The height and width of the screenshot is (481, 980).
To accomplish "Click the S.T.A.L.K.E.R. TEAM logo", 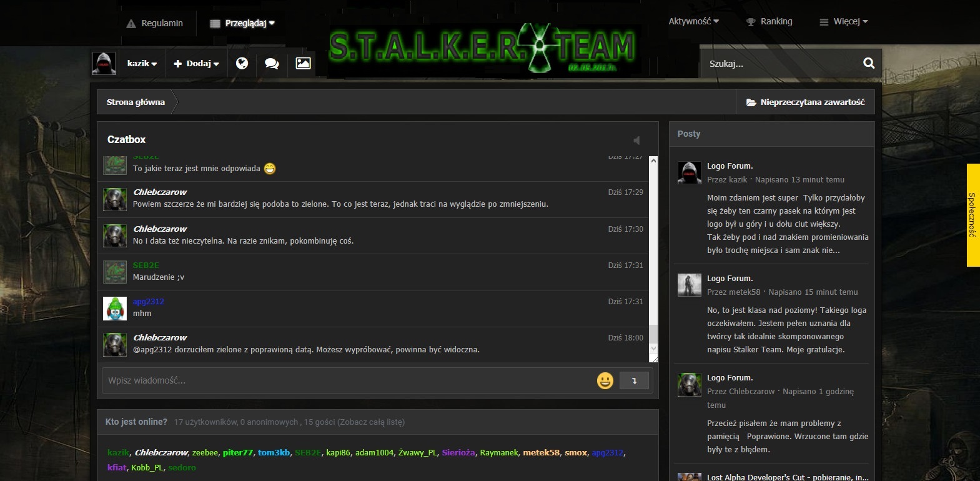I will pyautogui.click(x=482, y=49).
